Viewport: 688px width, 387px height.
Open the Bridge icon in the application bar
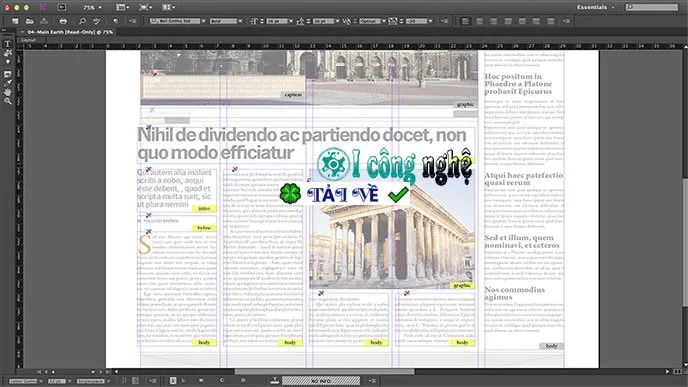pos(61,7)
